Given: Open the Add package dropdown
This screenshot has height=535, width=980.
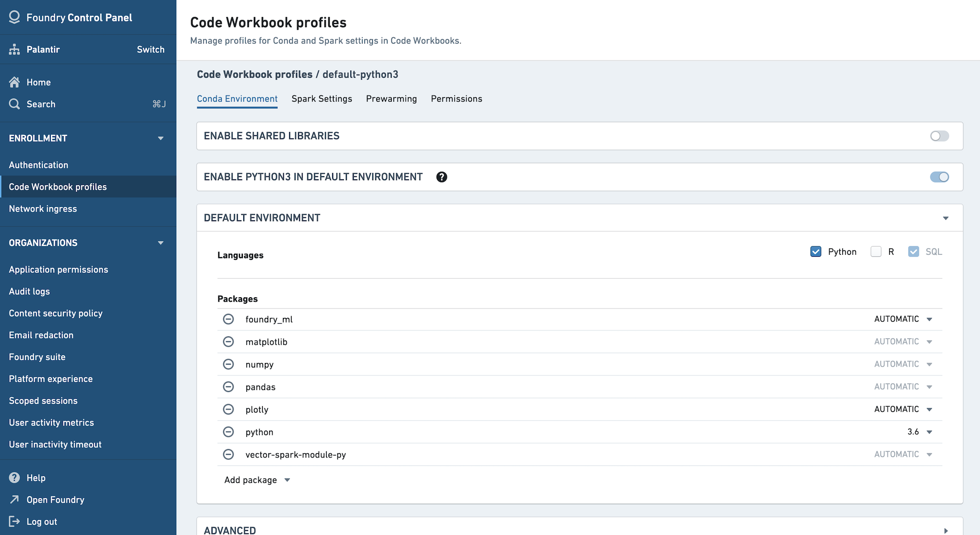Looking at the screenshot, I should (257, 480).
